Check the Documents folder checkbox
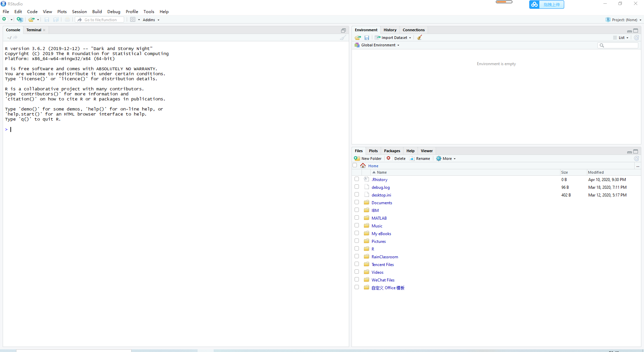 point(357,202)
